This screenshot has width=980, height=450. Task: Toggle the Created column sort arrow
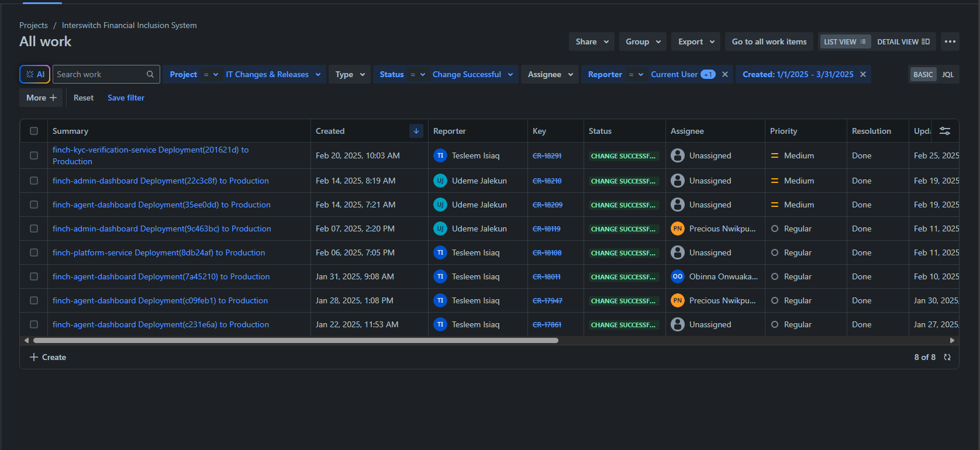(x=416, y=131)
